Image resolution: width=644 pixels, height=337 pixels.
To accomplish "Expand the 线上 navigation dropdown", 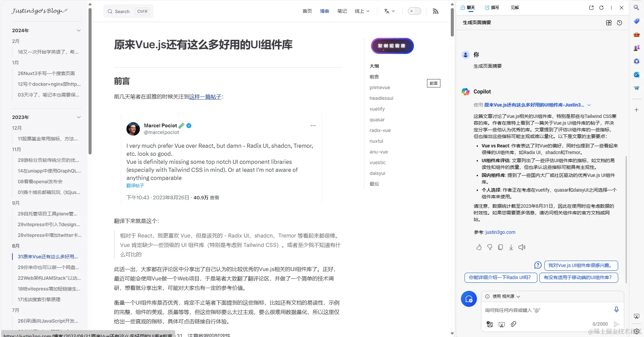I will pyautogui.click(x=362, y=11).
